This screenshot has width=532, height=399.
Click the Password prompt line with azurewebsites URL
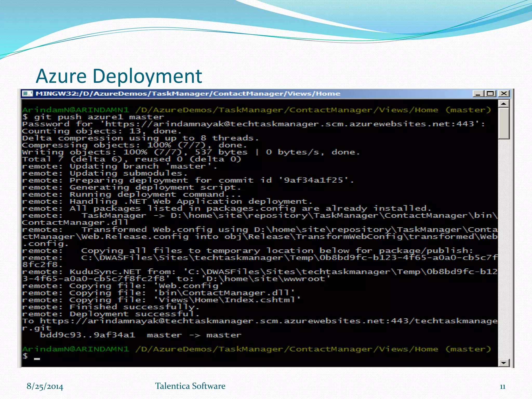pos(254,124)
